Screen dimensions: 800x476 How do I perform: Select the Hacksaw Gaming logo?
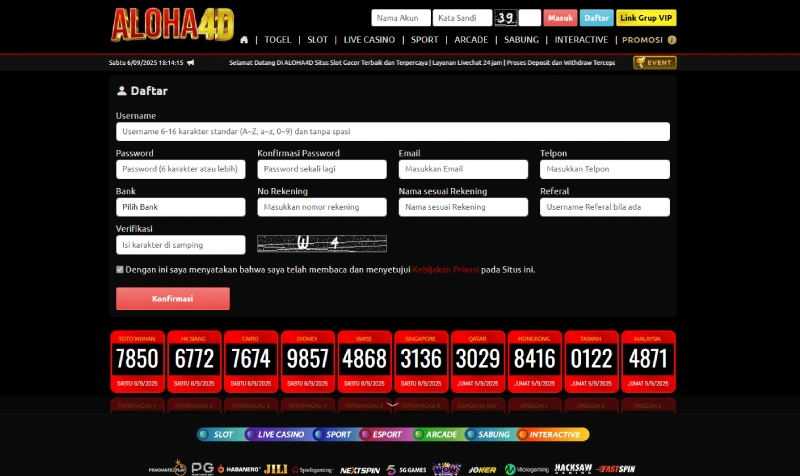pyautogui.click(x=574, y=468)
